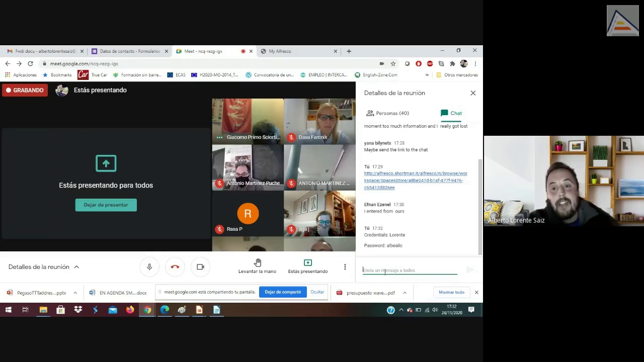Open dropdown for PegasoTTaddres pptx download
Screen dimensions: 644x362
[75, 293]
